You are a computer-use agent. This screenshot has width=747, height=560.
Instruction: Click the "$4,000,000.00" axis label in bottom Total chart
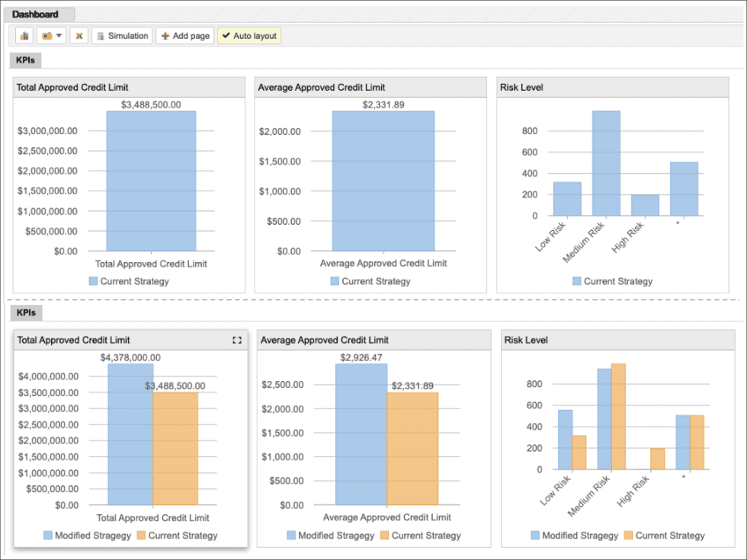pos(48,376)
